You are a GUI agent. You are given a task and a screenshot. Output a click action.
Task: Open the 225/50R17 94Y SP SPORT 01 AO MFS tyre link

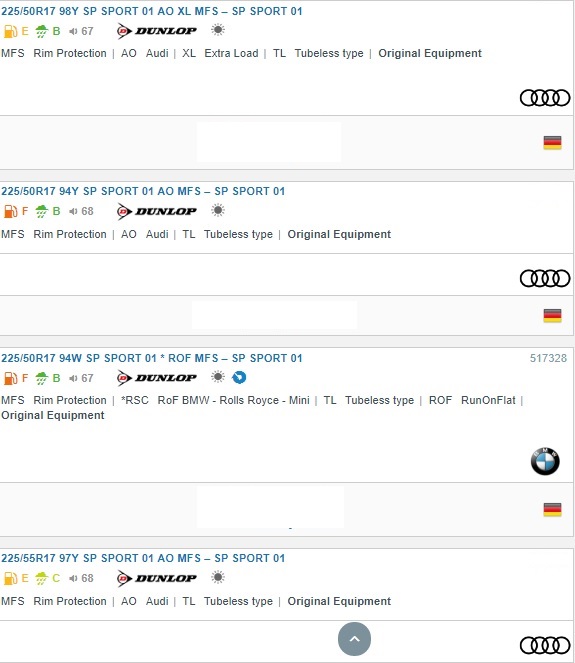click(x=143, y=191)
